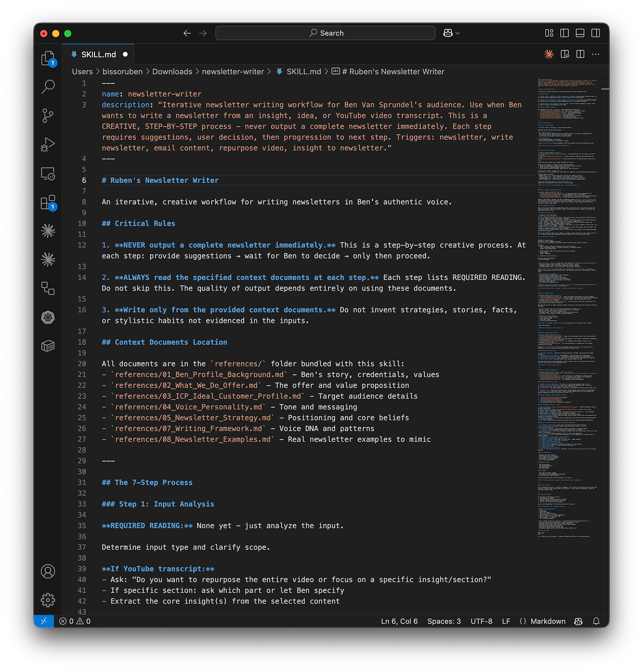This screenshot has height=672, width=643.
Task: Open the Search view in activity bar
Action: click(48, 87)
